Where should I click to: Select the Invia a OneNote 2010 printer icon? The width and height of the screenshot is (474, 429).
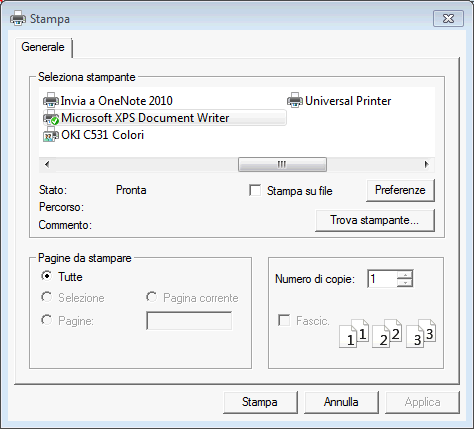pyautogui.click(x=51, y=100)
